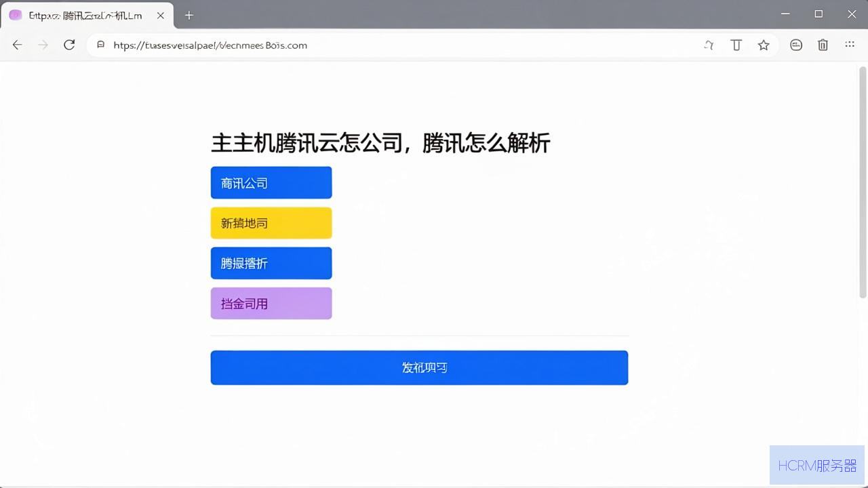Select the blue 腾撮撘折 option
The width and height of the screenshot is (868, 488).
(271, 263)
